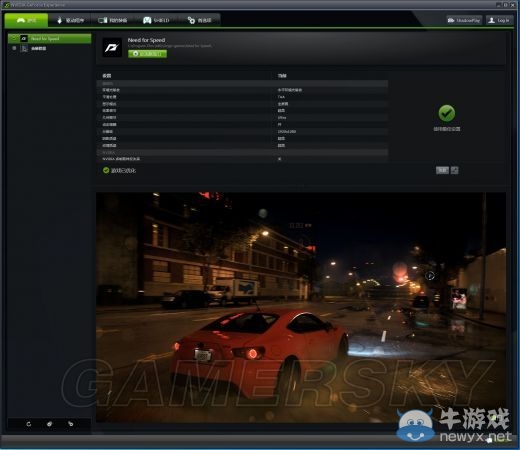Screen dimensions: 520x450
Task: Open the My Rig tab
Action: [113, 20]
